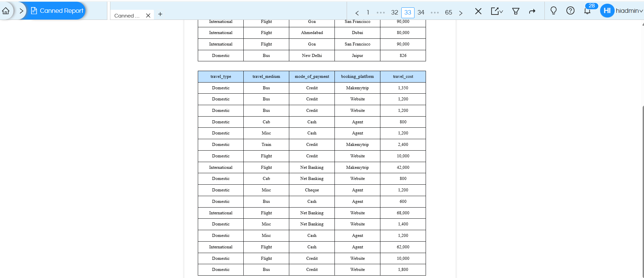This screenshot has width=644, height=278.
Task: Select current page 33
Action: click(x=408, y=12)
